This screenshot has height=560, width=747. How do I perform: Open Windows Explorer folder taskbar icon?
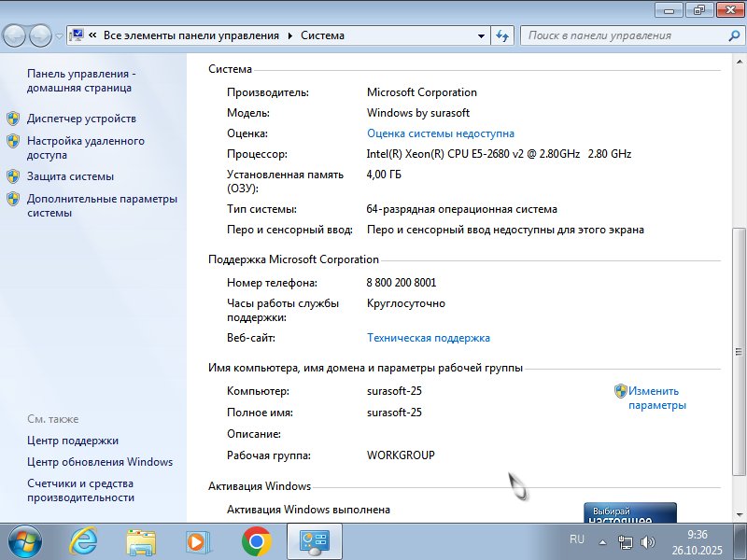[141, 540]
